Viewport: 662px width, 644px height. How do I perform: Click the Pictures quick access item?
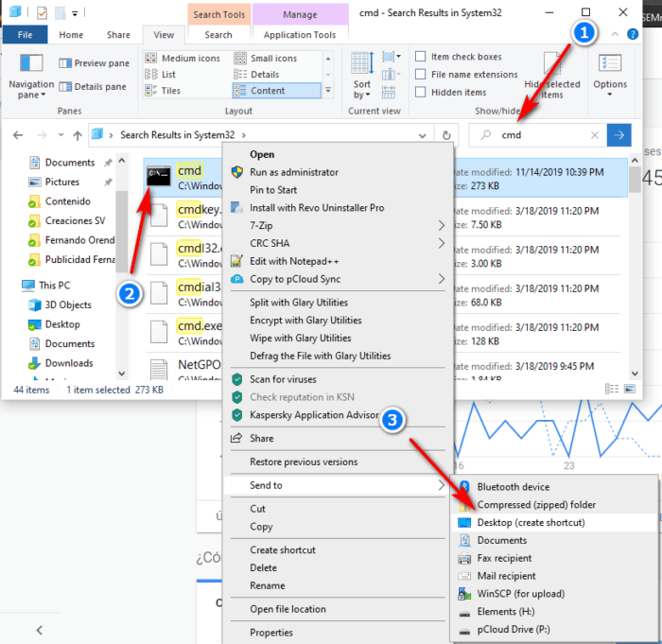pos(62,182)
